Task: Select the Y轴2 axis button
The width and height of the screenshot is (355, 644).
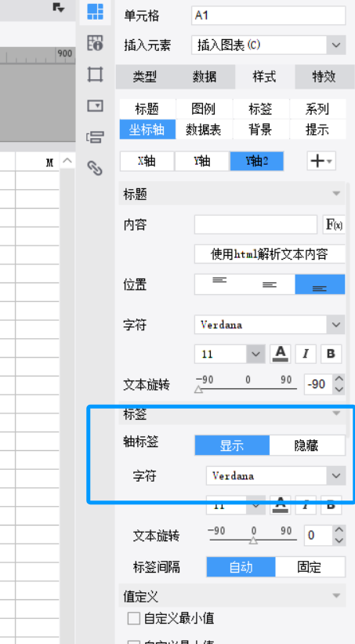Action: (x=257, y=161)
